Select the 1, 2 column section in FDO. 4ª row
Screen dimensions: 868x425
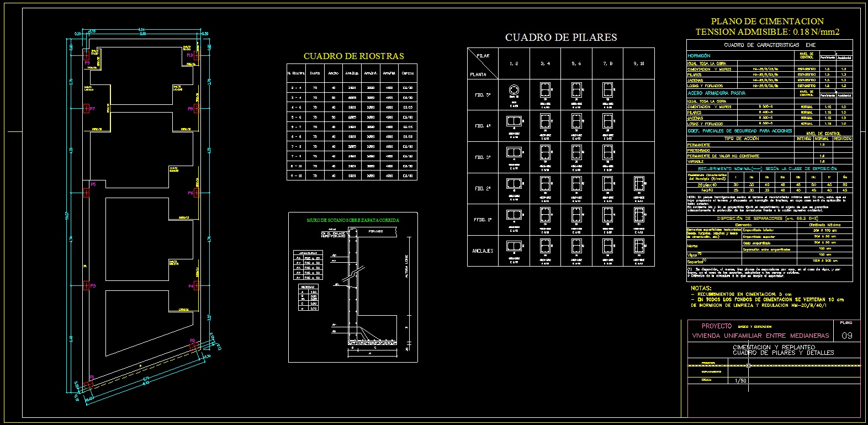click(x=514, y=121)
